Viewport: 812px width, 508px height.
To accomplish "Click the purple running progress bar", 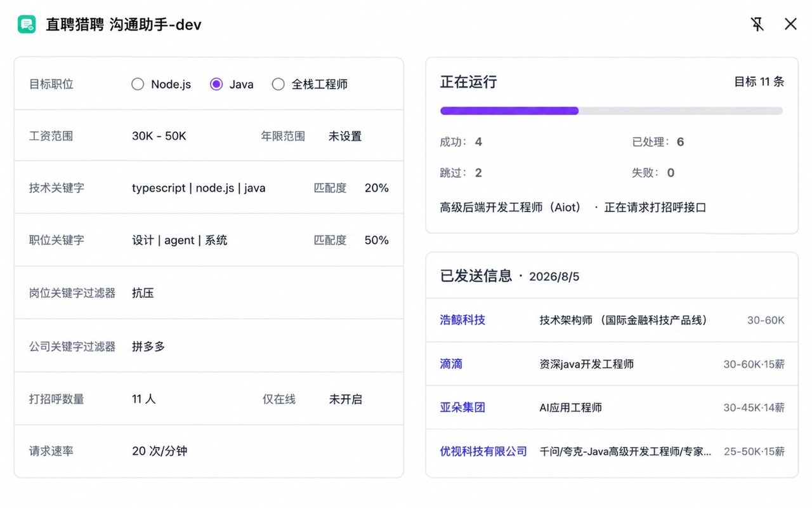I will coord(509,110).
